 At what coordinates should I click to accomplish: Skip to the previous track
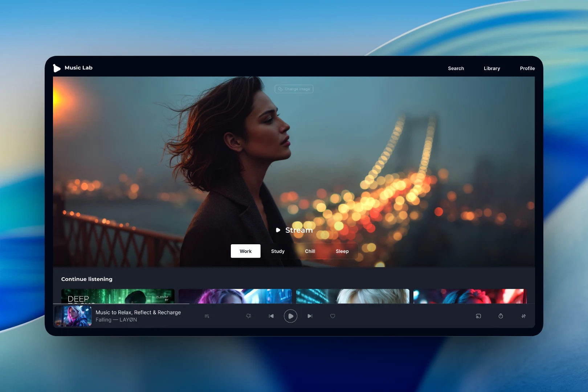(271, 316)
